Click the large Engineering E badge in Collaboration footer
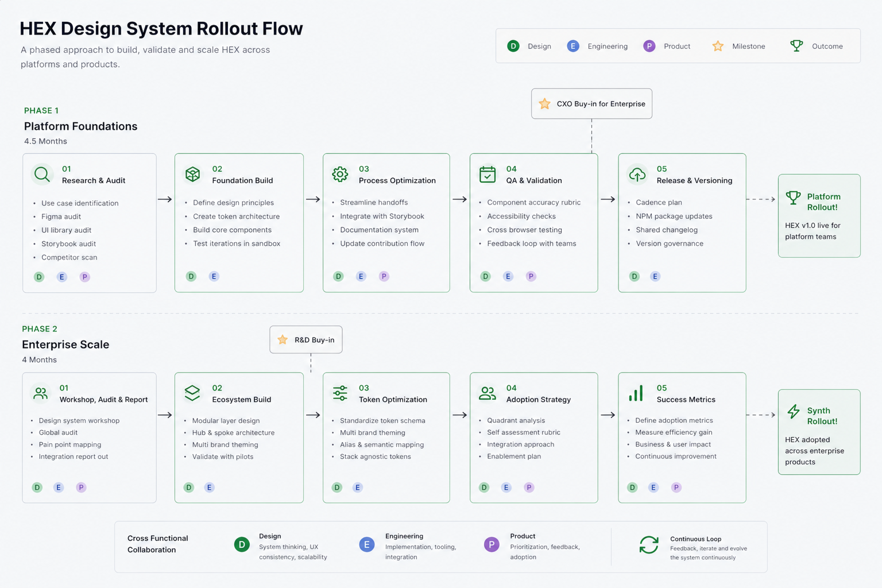 tap(367, 544)
